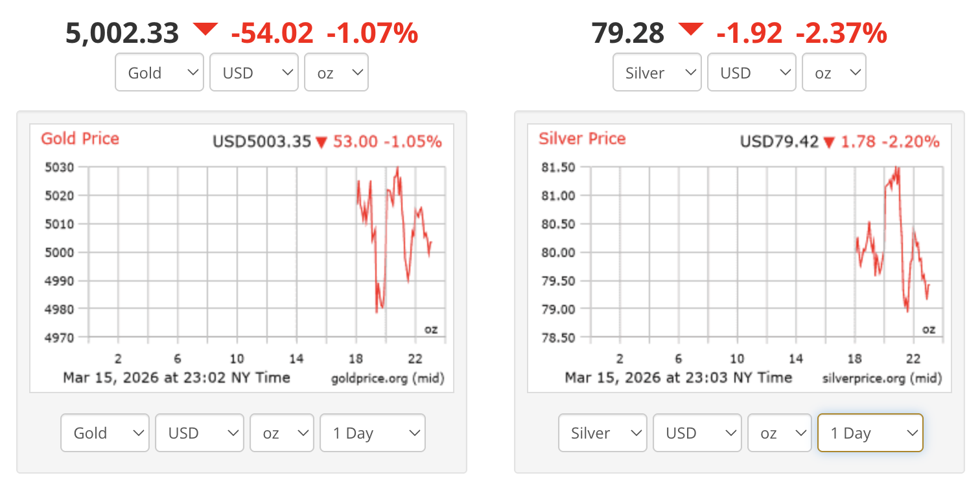Image resolution: width=980 pixels, height=484 pixels.
Task: Click the red triangle in the Silver Price chart header
Action: (829, 141)
